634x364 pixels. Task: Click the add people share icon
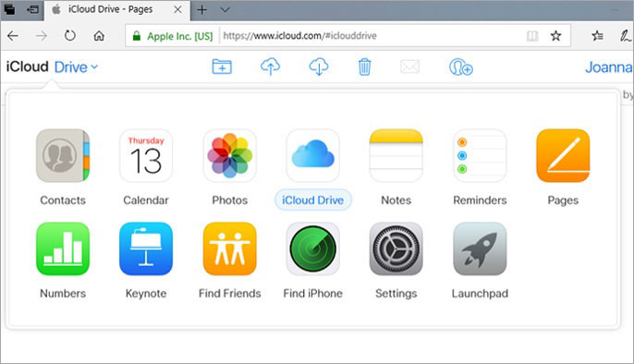[461, 67]
